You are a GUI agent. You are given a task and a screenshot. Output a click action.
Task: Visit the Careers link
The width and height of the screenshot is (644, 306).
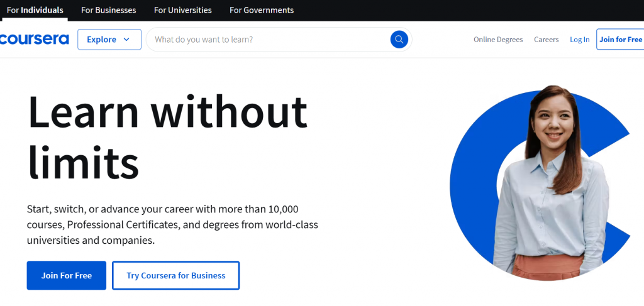coord(547,40)
